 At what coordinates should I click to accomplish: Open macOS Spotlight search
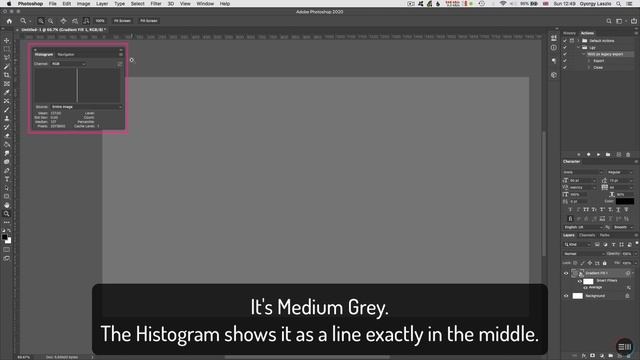point(619,4)
